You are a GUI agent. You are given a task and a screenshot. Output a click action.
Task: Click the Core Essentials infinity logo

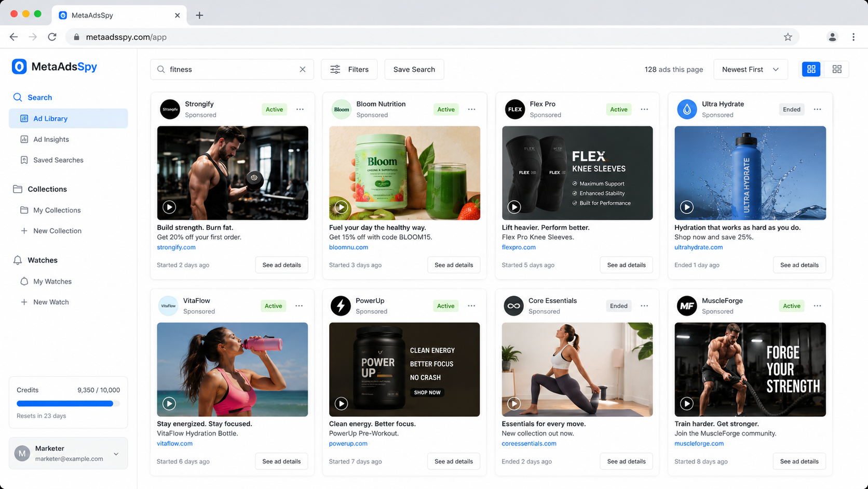point(513,306)
